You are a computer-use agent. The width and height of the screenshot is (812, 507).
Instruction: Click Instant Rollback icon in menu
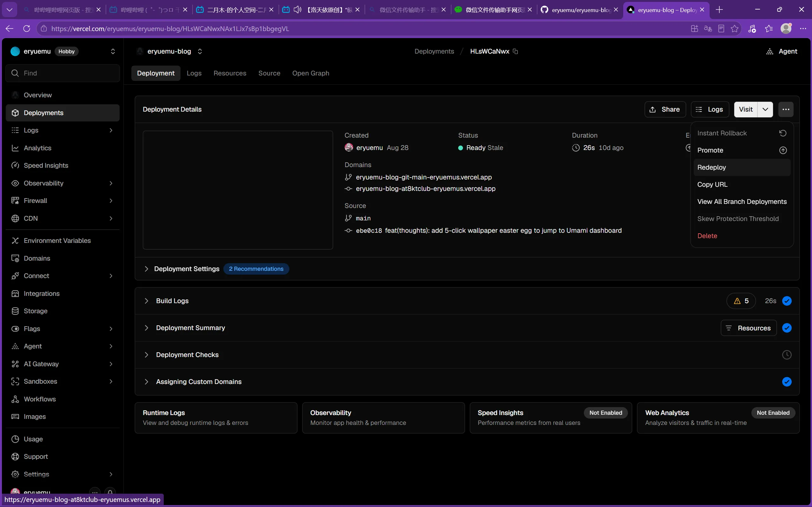pyautogui.click(x=783, y=133)
